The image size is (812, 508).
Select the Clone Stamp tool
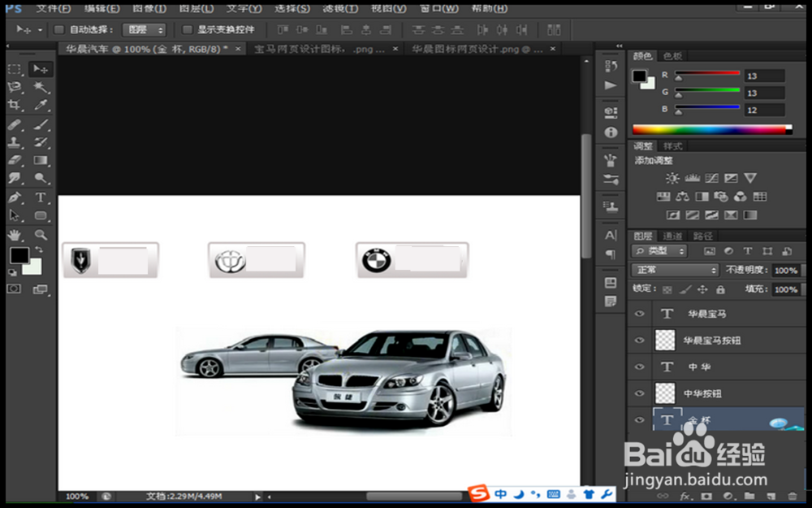[15, 142]
